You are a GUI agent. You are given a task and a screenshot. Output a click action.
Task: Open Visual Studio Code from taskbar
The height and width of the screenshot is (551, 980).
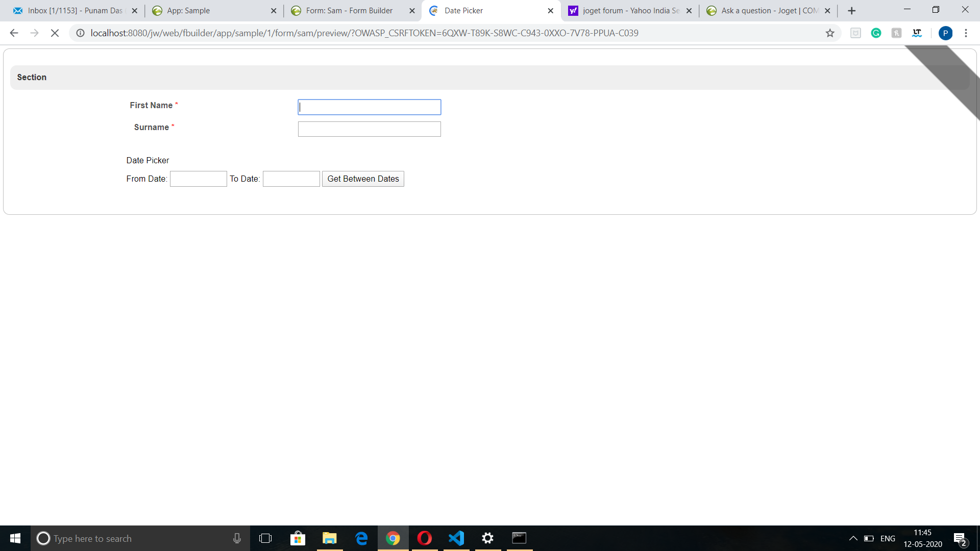(456, 538)
